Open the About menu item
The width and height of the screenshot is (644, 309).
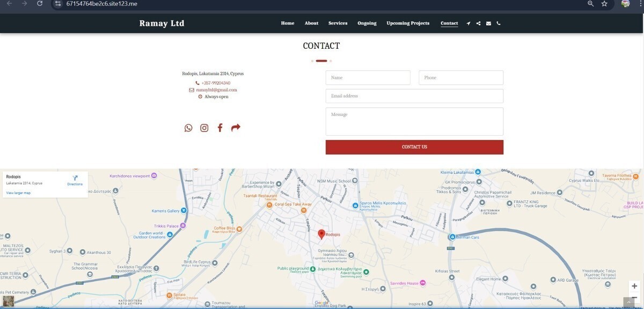tap(311, 23)
